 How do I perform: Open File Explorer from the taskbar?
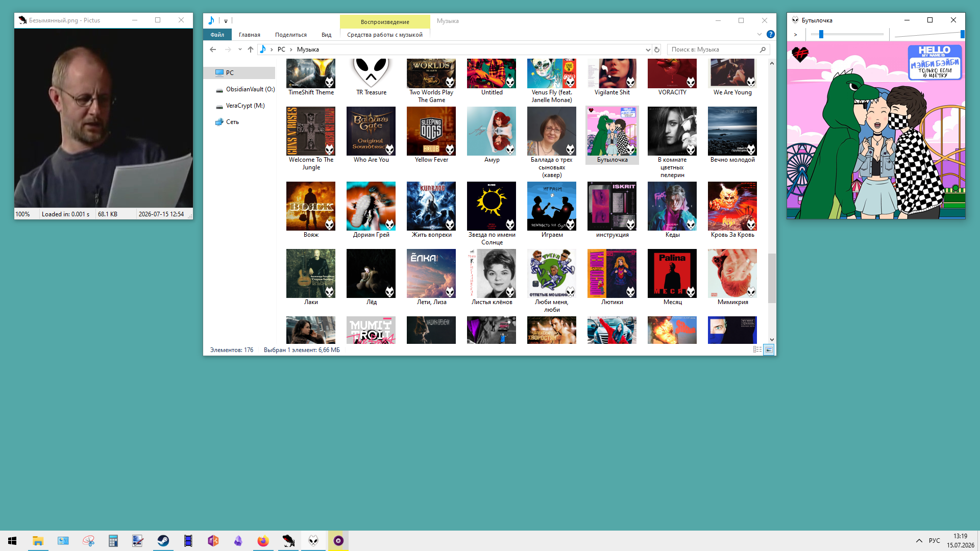pos(38,541)
